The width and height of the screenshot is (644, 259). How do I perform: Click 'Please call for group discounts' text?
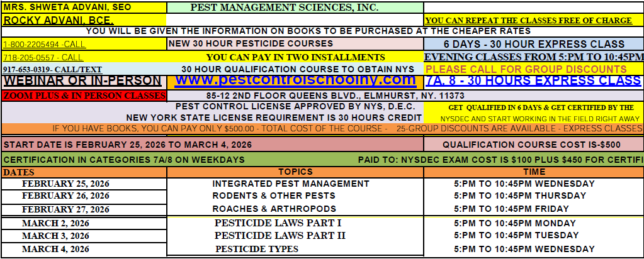click(526, 69)
